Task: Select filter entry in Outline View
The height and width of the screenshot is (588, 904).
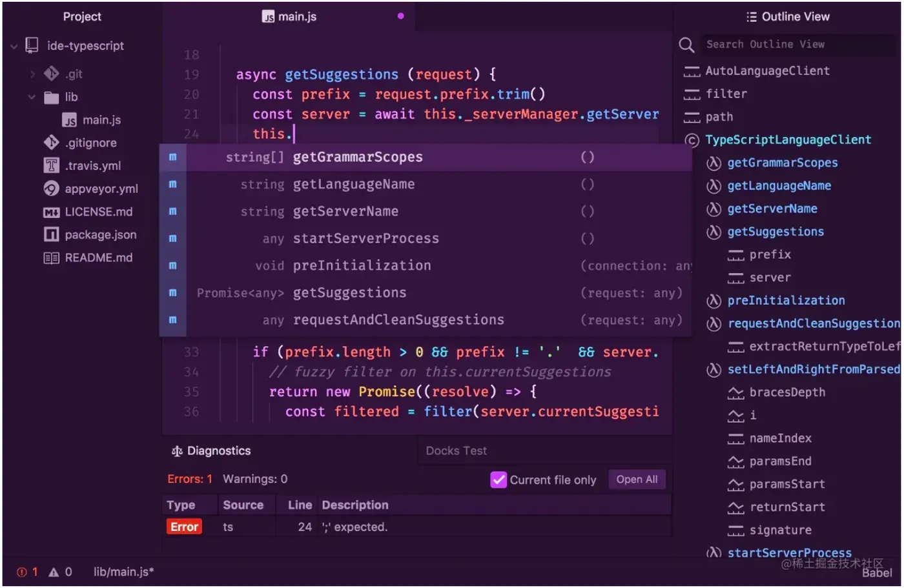Action: pos(726,94)
